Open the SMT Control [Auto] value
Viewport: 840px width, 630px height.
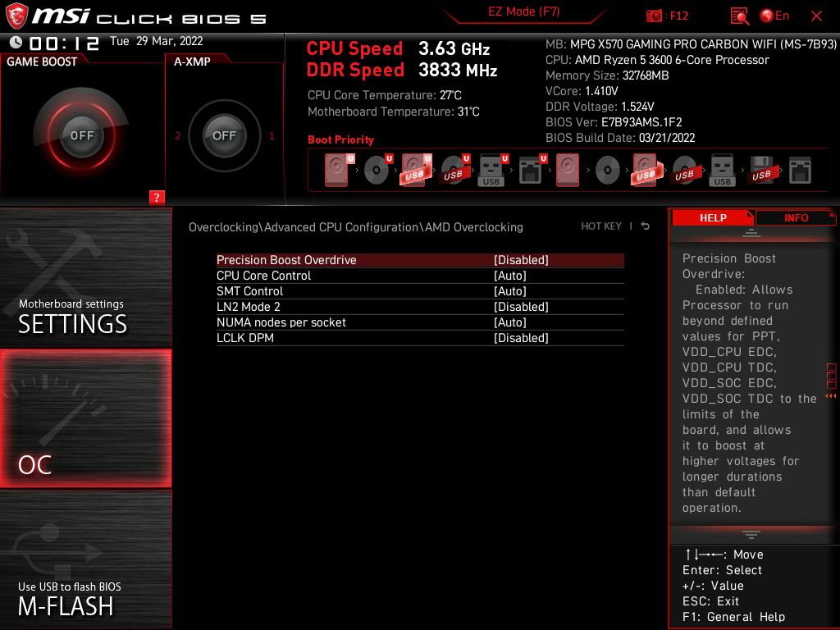[510, 291]
